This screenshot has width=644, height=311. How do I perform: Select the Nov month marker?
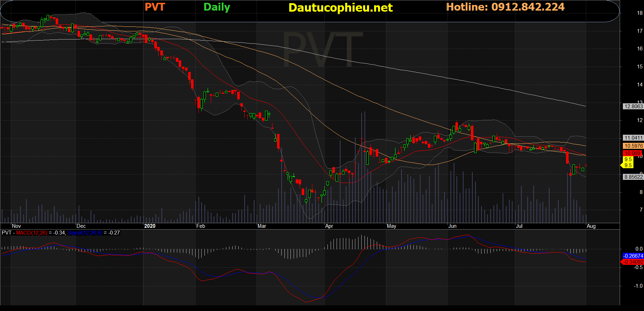(16, 226)
